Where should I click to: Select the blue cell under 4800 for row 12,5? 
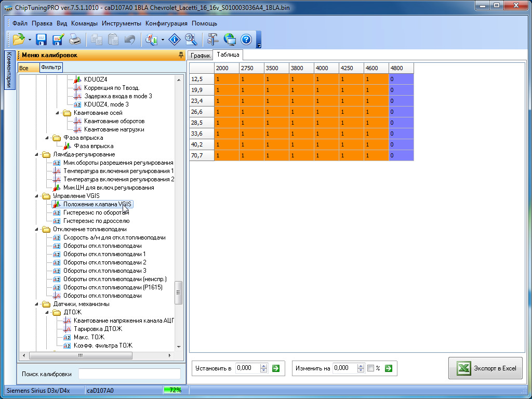(x=401, y=79)
